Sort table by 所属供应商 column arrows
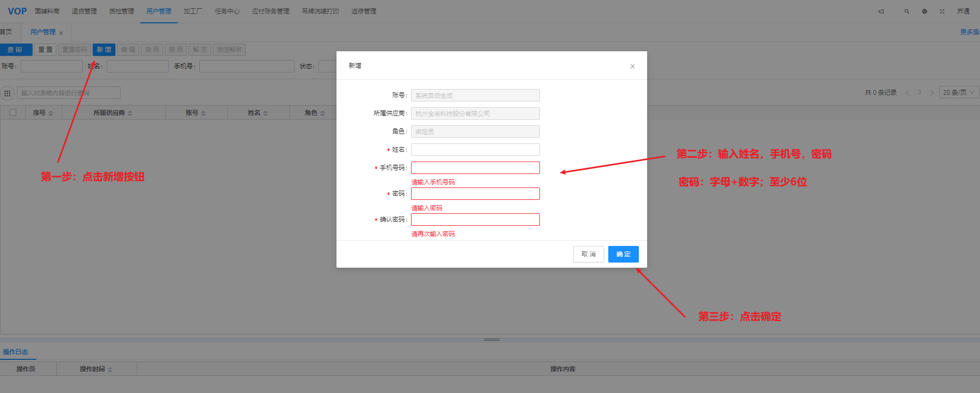The width and height of the screenshot is (980, 393). tap(130, 113)
